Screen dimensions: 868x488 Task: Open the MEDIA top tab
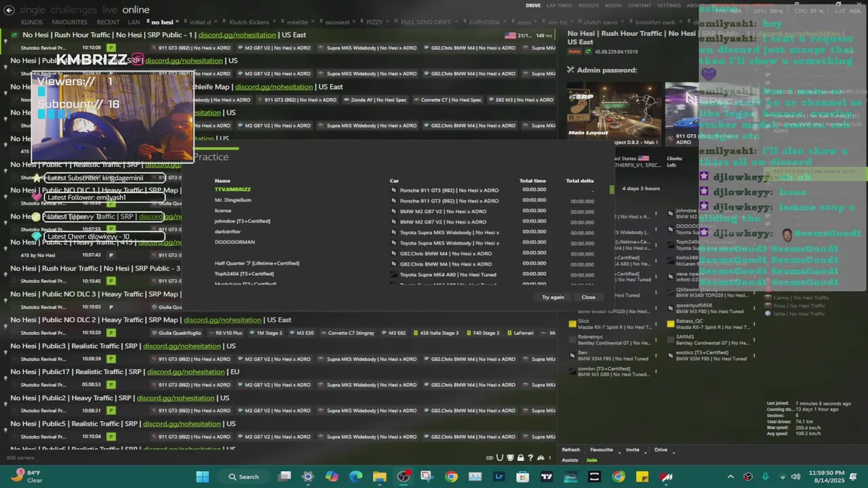613,5
